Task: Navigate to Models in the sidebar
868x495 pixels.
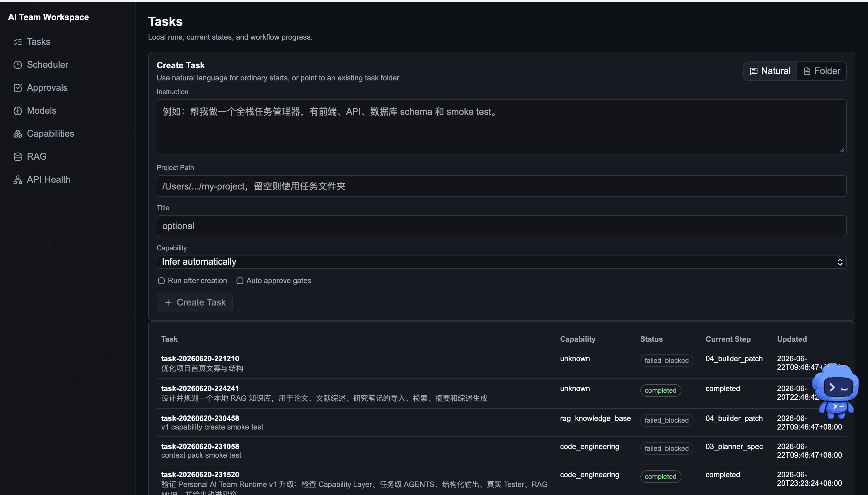Action: (x=41, y=111)
